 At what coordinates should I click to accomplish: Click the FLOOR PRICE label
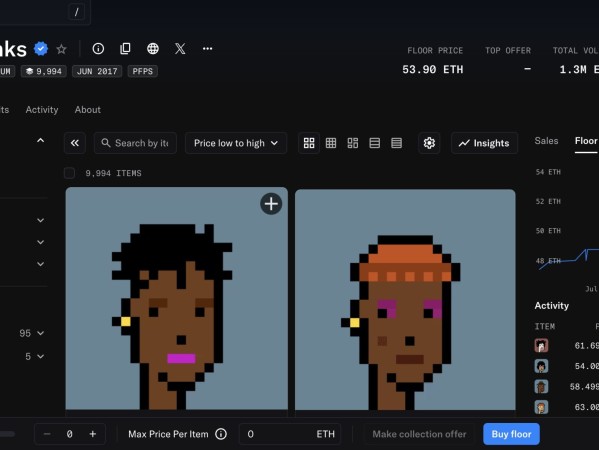click(435, 50)
